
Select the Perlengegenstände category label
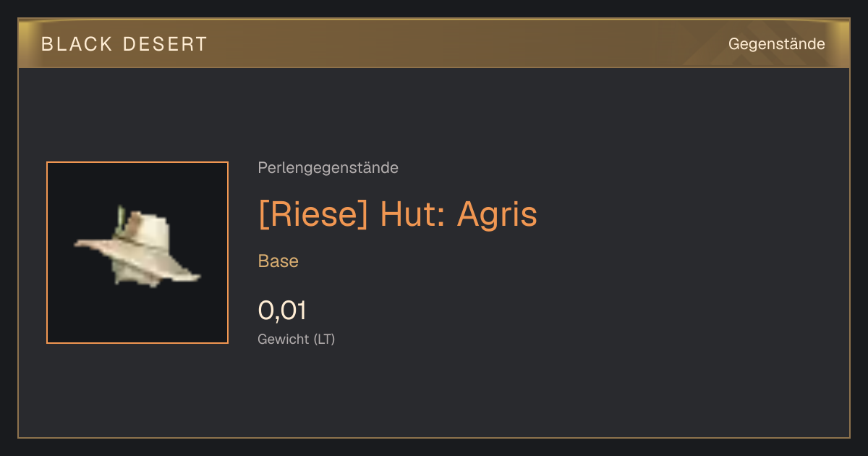328,168
